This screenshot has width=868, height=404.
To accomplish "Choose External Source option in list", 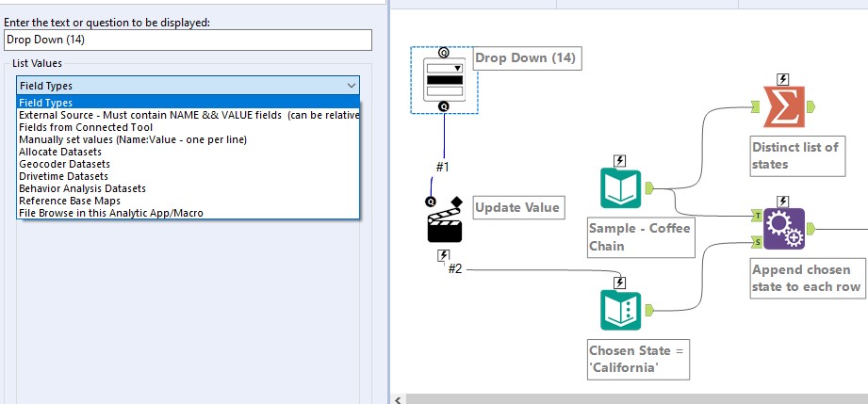I will (188, 115).
